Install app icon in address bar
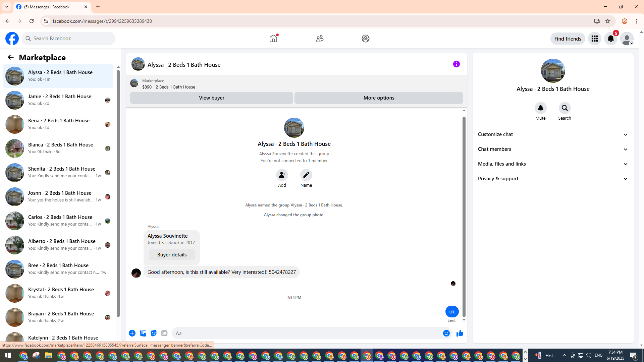This screenshot has height=362, width=644. click(597, 21)
